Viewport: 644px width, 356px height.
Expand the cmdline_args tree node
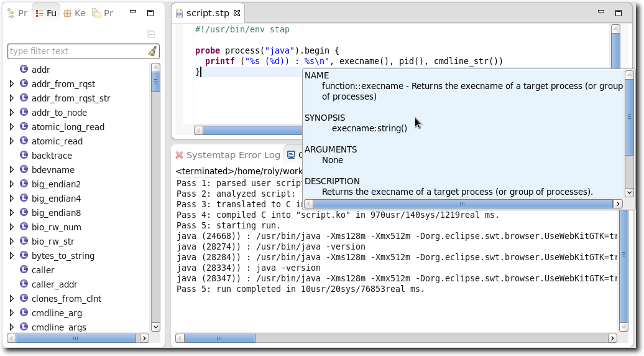[12, 327]
